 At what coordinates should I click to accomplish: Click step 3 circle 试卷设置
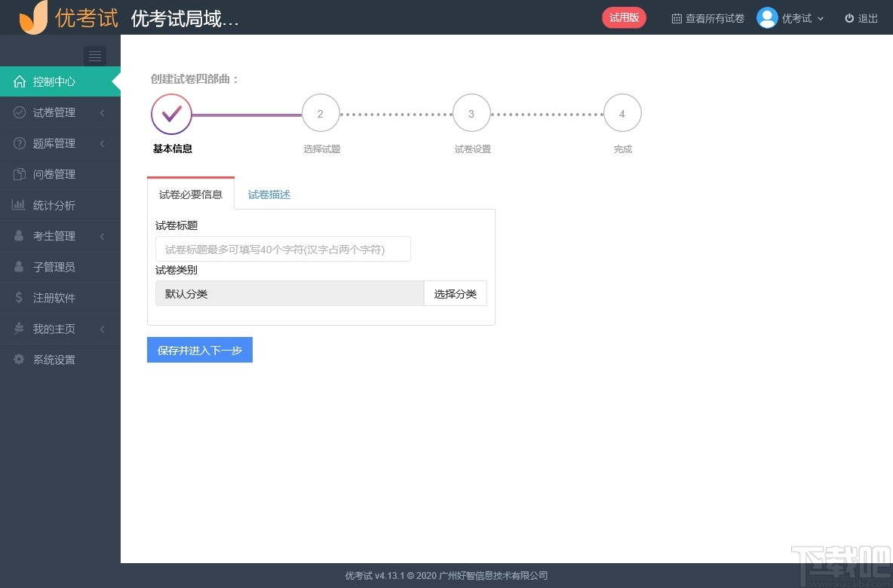click(471, 113)
